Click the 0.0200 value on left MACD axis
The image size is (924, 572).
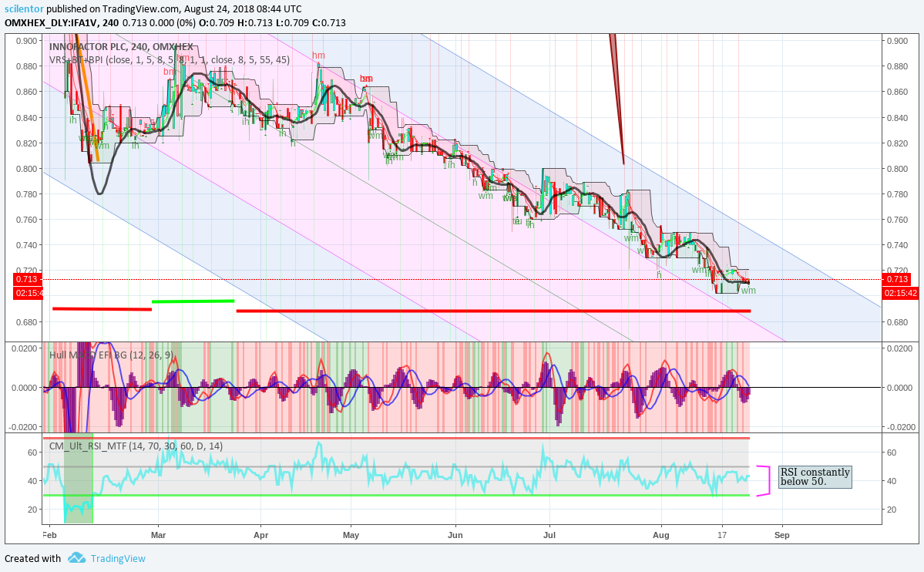pyautogui.click(x=25, y=348)
